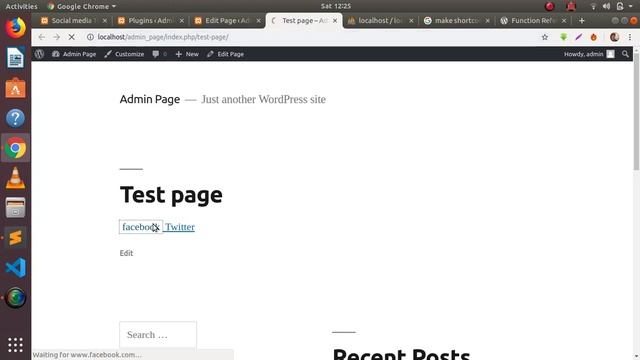Viewport: 640px width, 360px height.
Task: Open Admin Page menu in admin bar
Action: (74, 54)
